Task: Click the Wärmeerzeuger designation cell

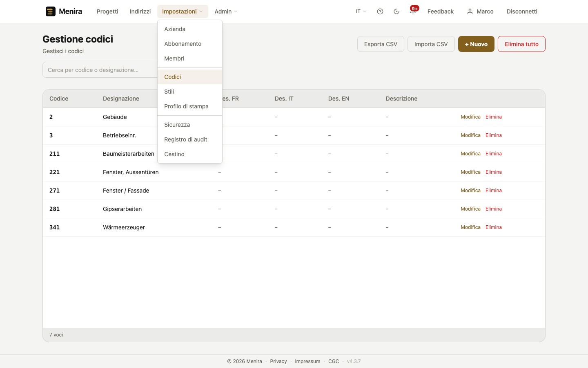Action: (x=124, y=227)
